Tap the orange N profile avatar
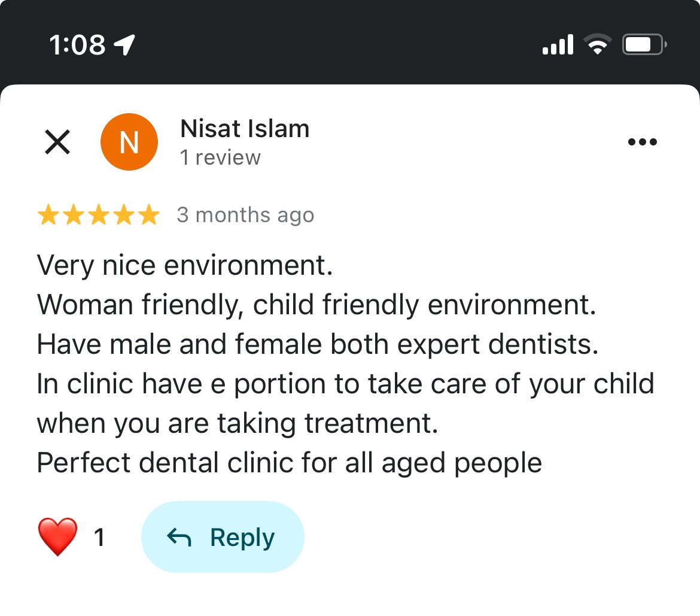 click(x=129, y=142)
